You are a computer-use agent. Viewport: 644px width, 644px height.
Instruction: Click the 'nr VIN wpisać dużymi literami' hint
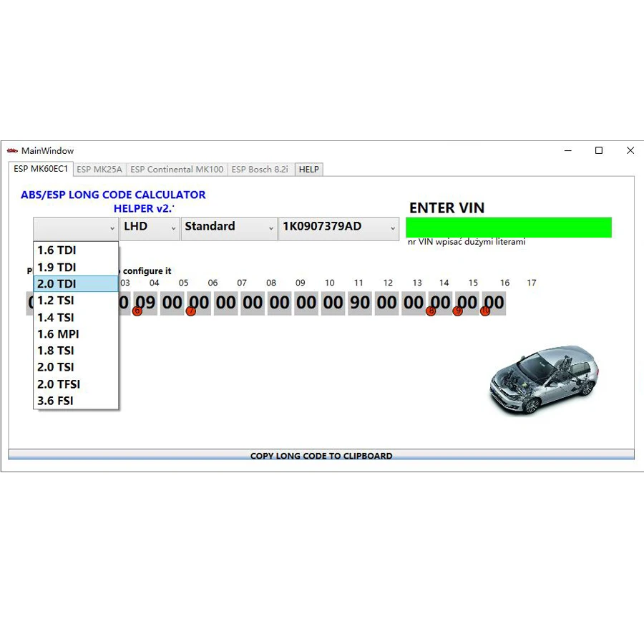(x=466, y=242)
